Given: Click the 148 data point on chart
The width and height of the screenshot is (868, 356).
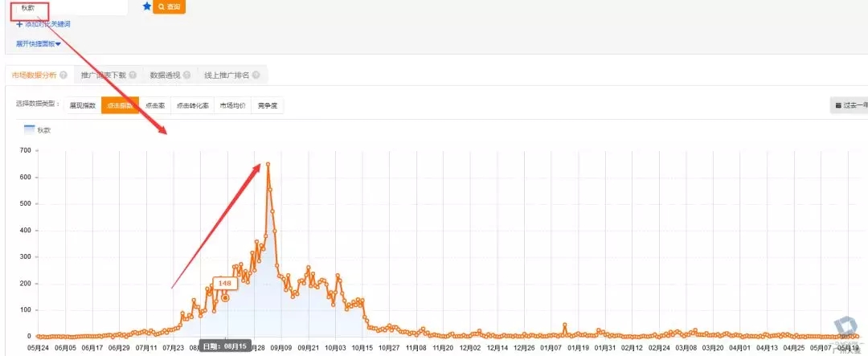Looking at the screenshot, I should [225, 298].
